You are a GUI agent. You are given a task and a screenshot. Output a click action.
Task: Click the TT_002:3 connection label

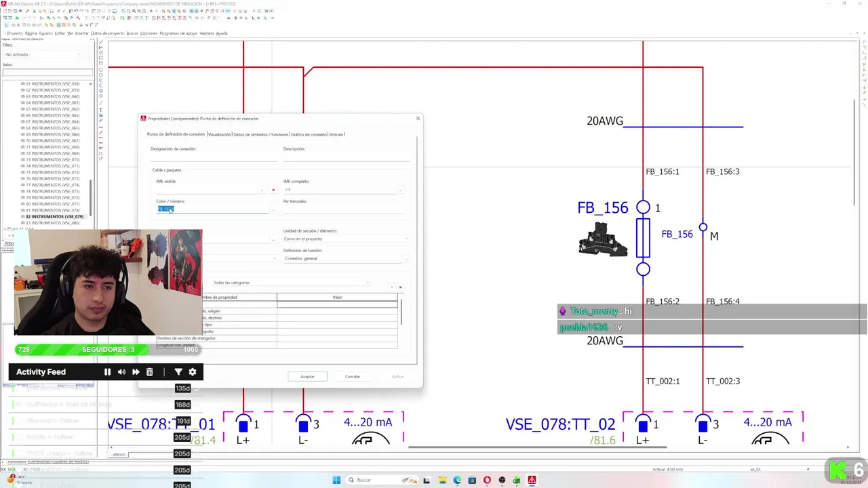pyautogui.click(x=722, y=381)
